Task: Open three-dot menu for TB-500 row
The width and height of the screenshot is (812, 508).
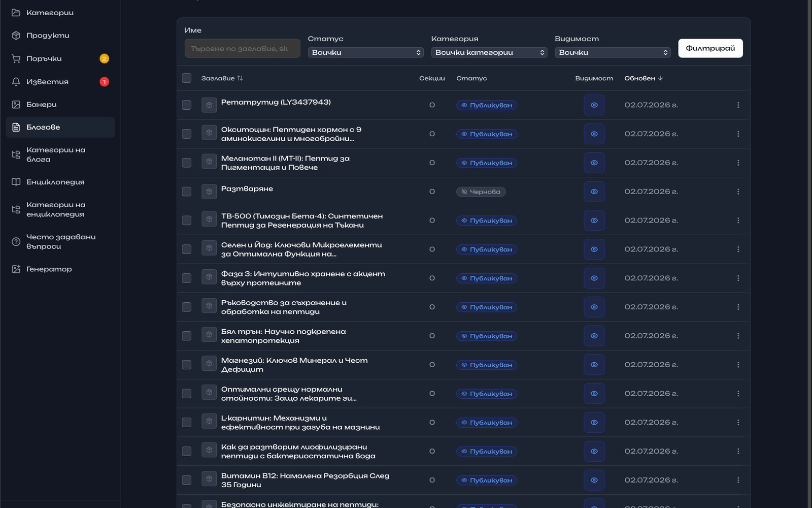Action: click(738, 220)
